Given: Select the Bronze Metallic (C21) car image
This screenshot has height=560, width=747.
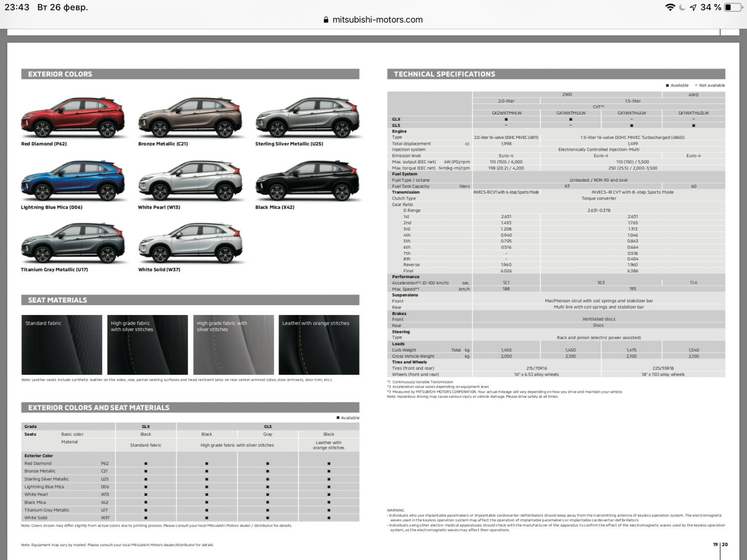Looking at the screenshot, I should click(190, 118).
